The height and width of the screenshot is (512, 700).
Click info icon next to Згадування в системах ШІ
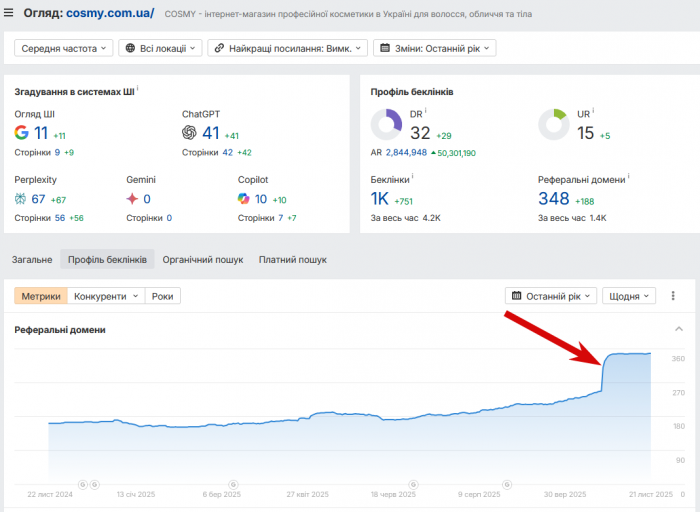pyautogui.click(x=138, y=88)
